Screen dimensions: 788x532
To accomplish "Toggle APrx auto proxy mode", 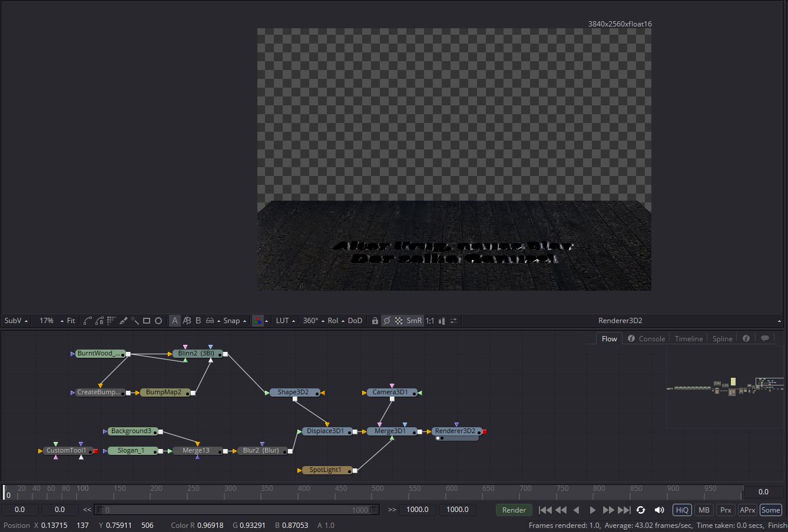I will pos(747,510).
